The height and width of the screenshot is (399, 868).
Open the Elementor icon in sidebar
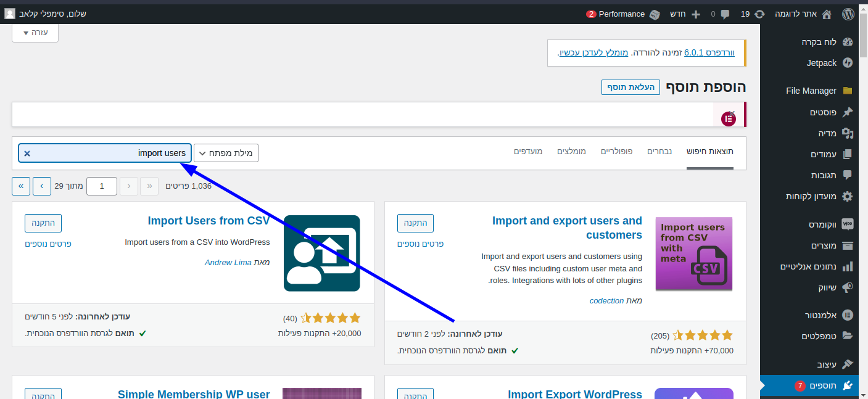pyautogui.click(x=847, y=315)
